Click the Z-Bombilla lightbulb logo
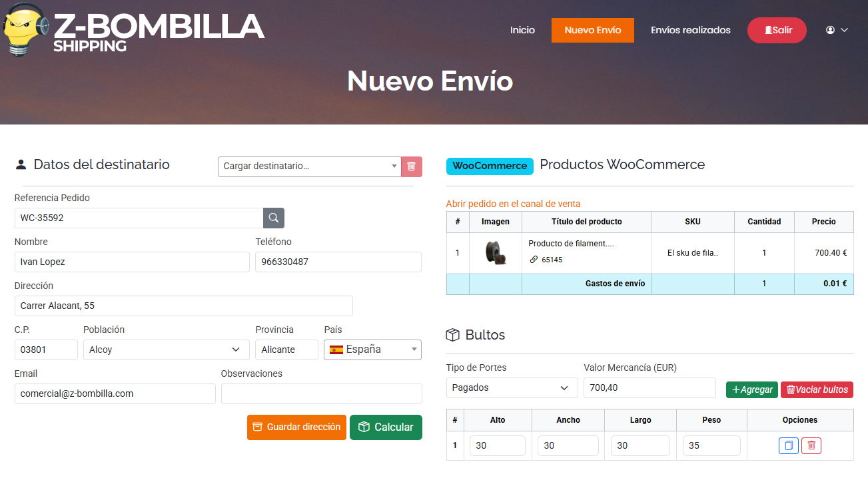The height and width of the screenshot is (488, 868). [25, 29]
